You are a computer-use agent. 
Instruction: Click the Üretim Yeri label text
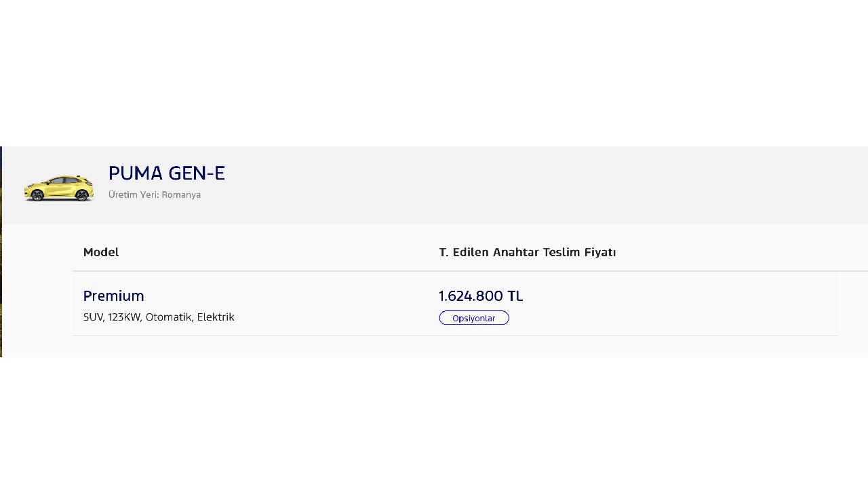click(x=134, y=195)
